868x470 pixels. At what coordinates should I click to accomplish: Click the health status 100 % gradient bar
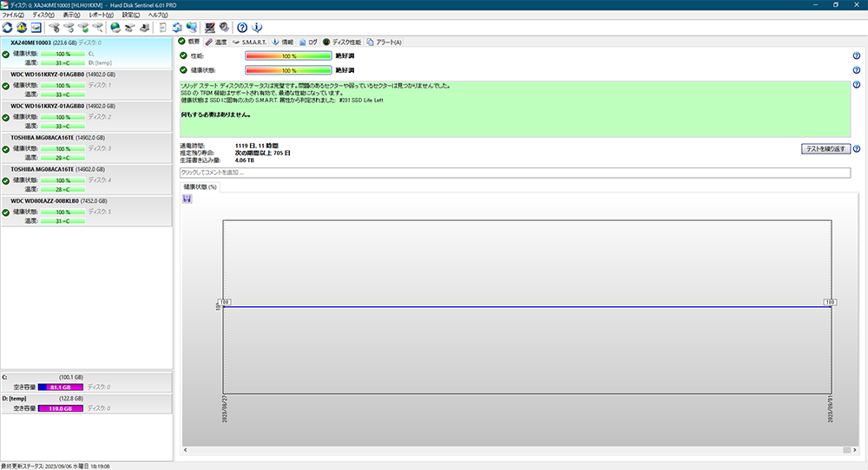[x=288, y=70]
